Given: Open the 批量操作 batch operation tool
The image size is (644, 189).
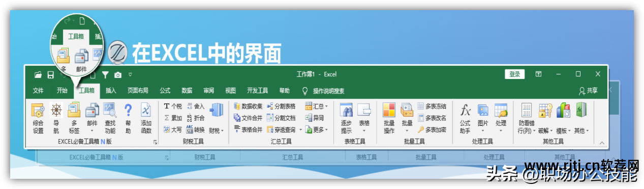Looking at the screenshot, I should 389,118.
